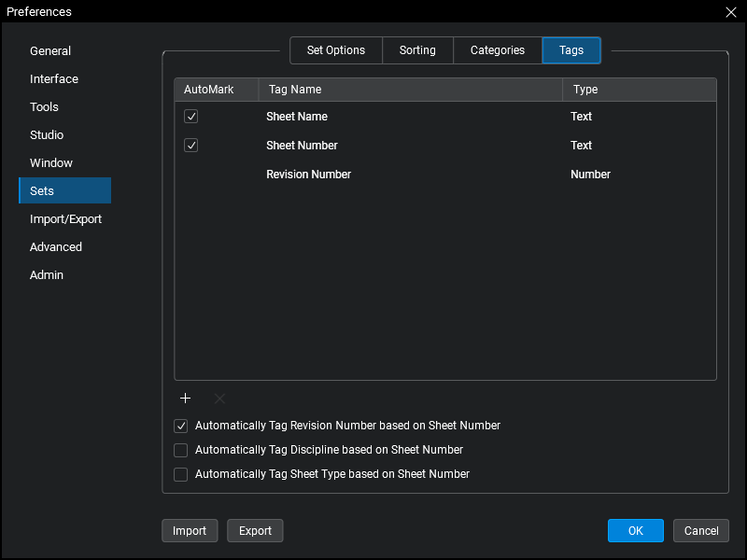Image resolution: width=747 pixels, height=560 pixels.
Task: Enable Automatically Tag Sheet Type checkbox
Action: 181,474
